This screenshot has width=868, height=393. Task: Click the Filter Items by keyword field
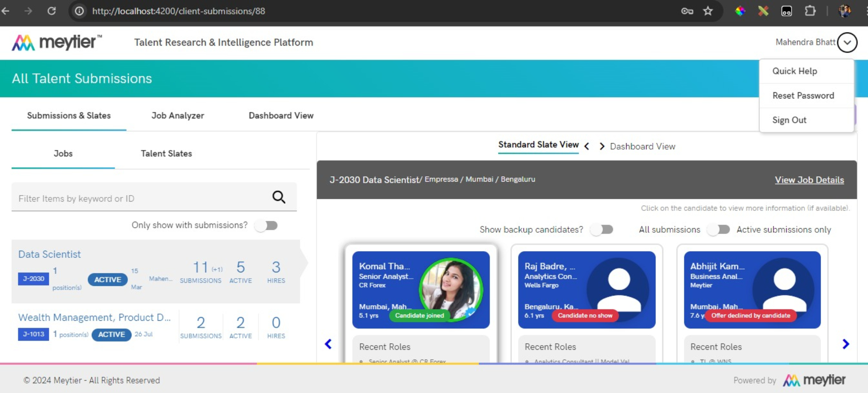[x=140, y=199]
